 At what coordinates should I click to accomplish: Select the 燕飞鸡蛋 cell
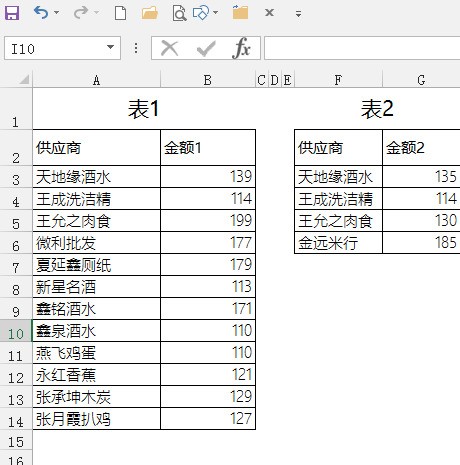[96, 353]
